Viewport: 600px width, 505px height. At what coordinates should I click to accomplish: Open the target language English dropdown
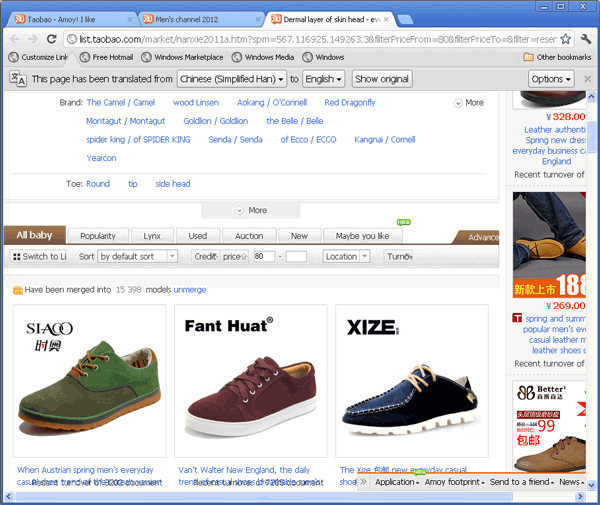[323, 79]
